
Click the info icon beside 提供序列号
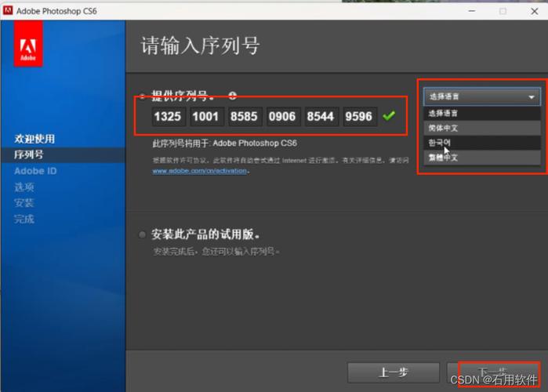coord(232,96)
